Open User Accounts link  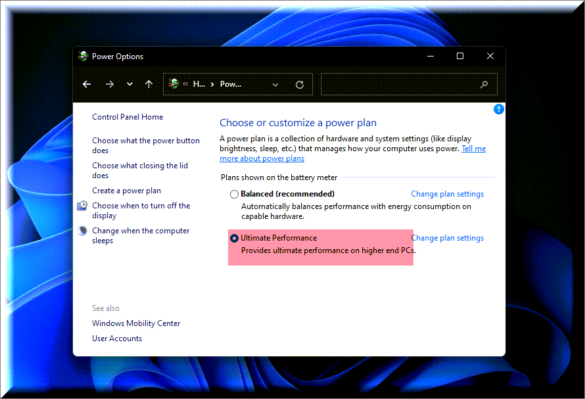point(117,339)
